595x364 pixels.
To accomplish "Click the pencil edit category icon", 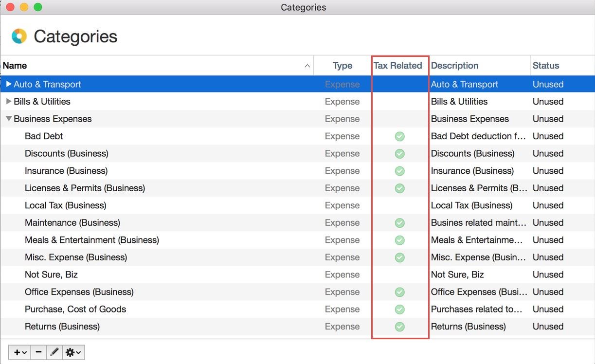I will [54, 352].
